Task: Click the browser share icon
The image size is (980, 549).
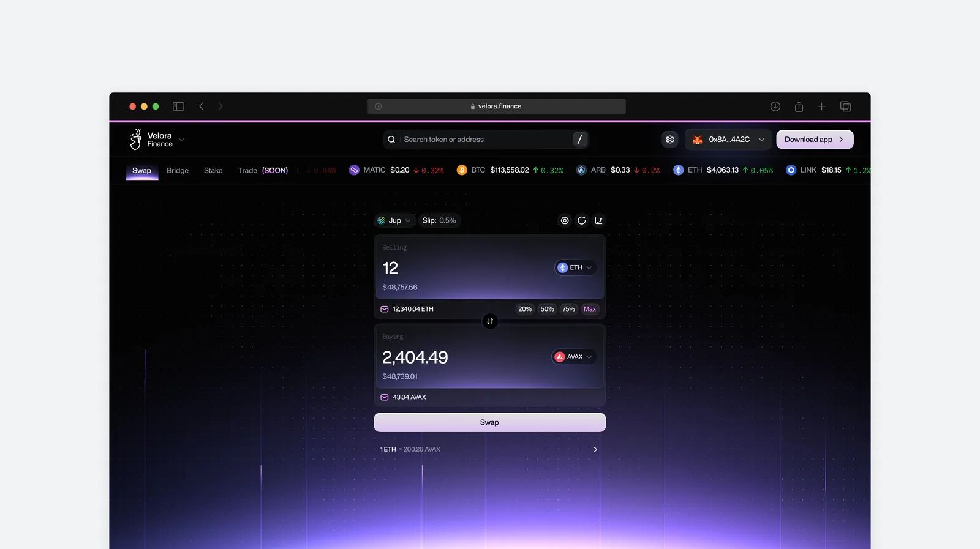Action: (799, 106)
